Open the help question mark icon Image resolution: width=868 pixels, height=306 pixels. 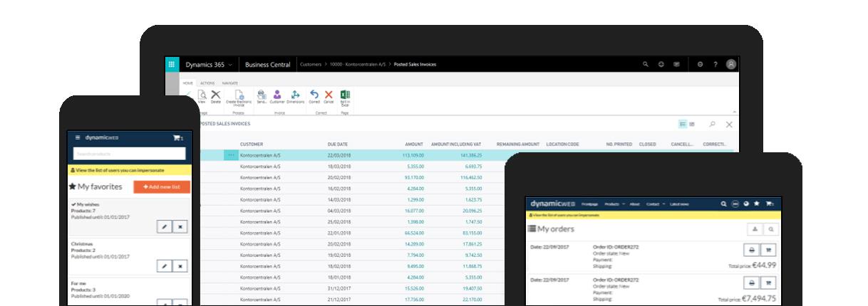pyautogui.click(x=715, y=64)
